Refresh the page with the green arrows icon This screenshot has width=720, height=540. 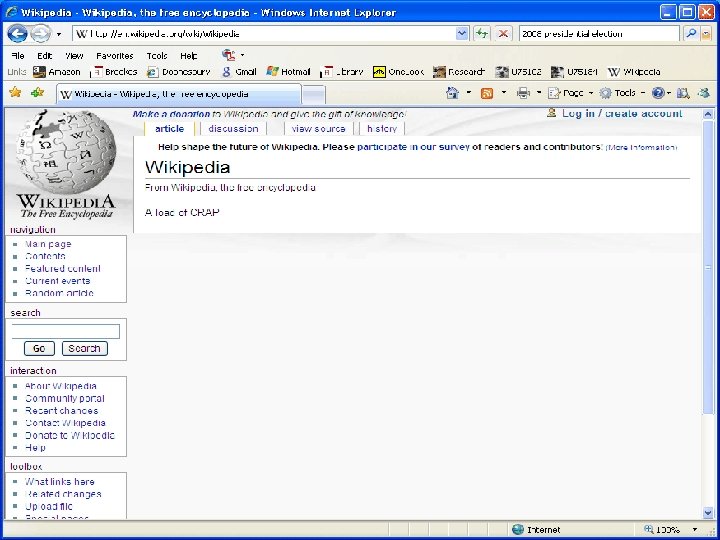482,34
